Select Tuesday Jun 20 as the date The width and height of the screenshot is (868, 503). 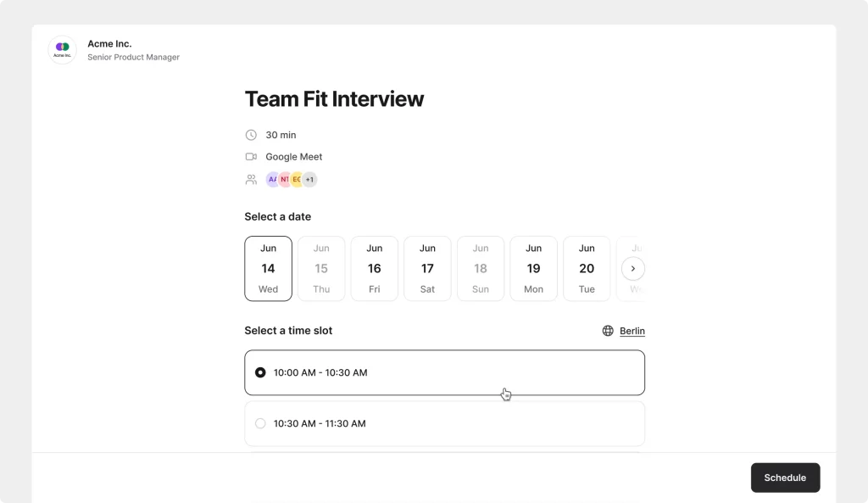click(x=587, y=268)
